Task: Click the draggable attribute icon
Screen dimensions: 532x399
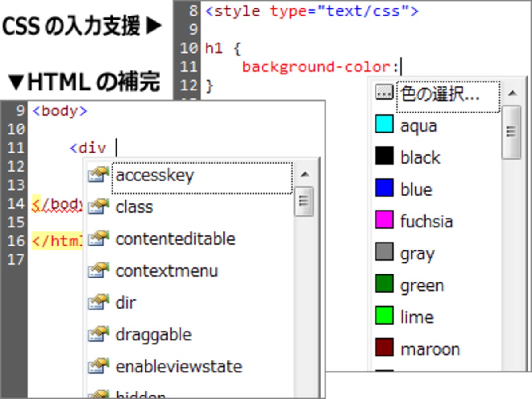Action: tap(98, 335)
